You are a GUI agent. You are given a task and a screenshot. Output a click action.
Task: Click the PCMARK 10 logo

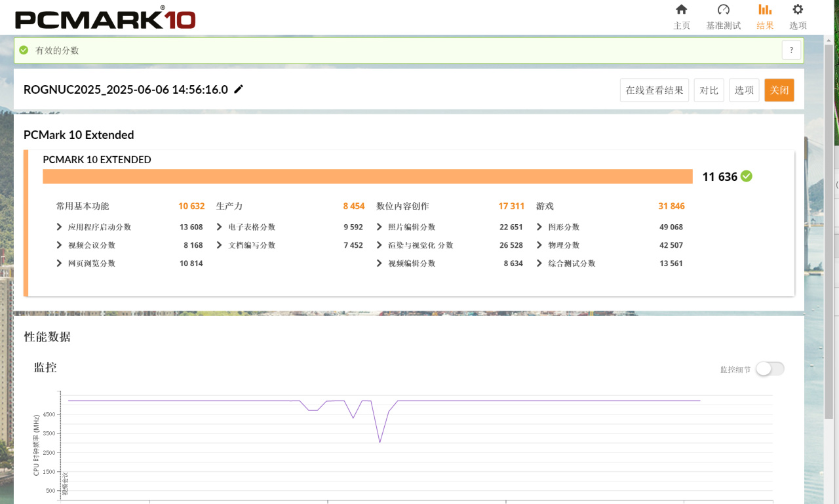tap(105, 18)
